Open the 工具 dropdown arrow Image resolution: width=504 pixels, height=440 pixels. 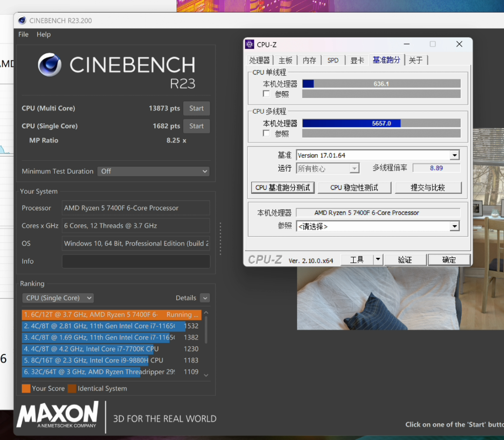(378, 260)
